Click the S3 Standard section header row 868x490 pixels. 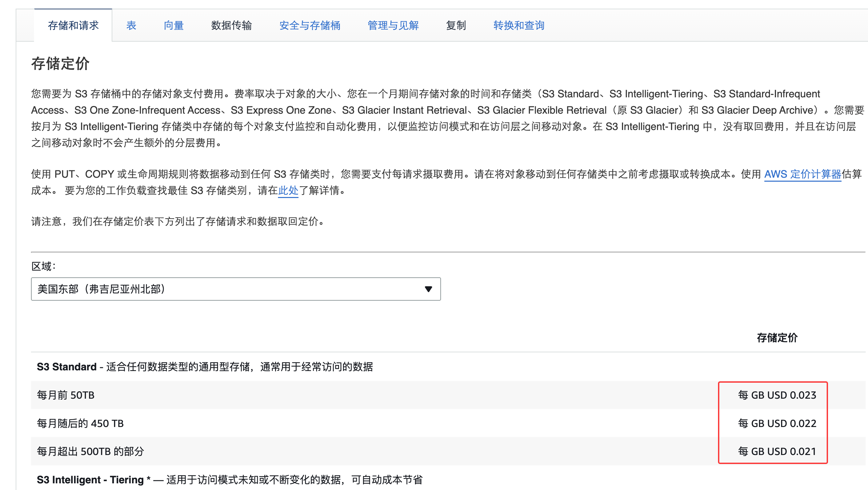coord(205,367)
